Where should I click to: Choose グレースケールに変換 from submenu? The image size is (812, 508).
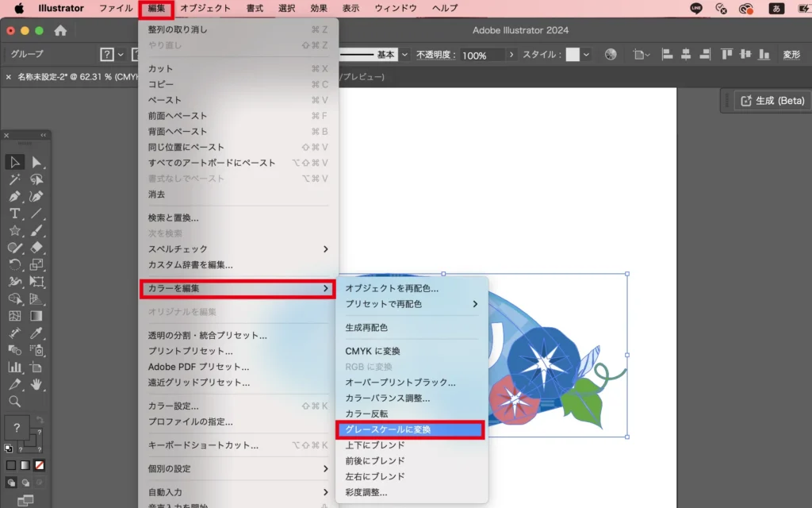coord(409,429)
